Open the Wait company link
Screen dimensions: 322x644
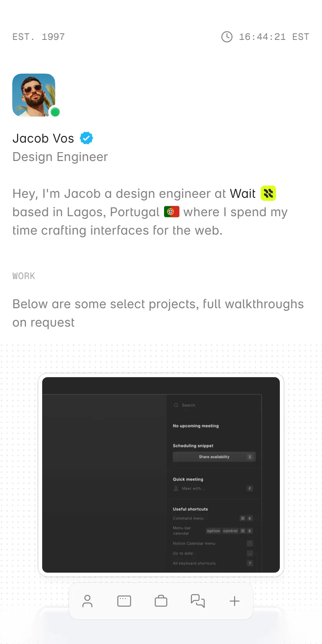tap(243, 194)
